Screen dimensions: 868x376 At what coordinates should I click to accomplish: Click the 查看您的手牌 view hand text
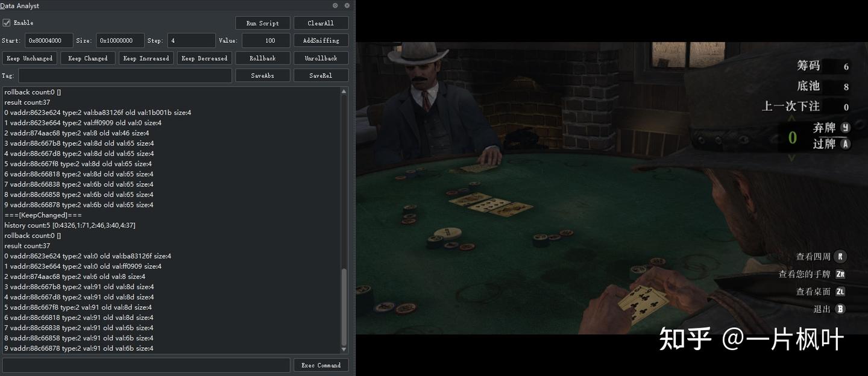click(x=805, y=274)
